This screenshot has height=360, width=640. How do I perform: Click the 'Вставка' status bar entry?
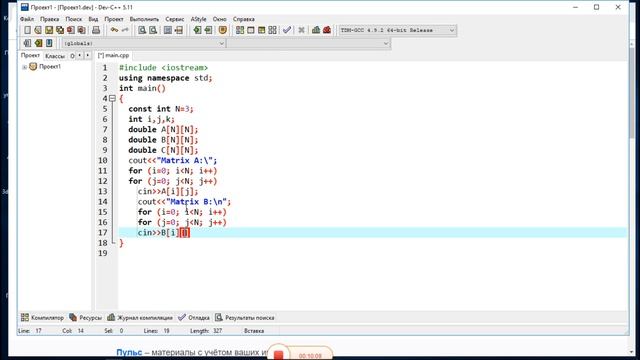tap(254, 331)
